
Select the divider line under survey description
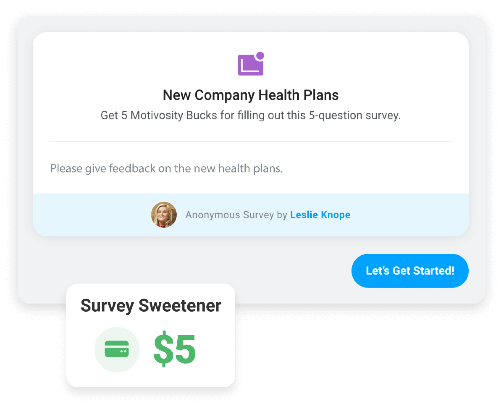click(251, 141)
